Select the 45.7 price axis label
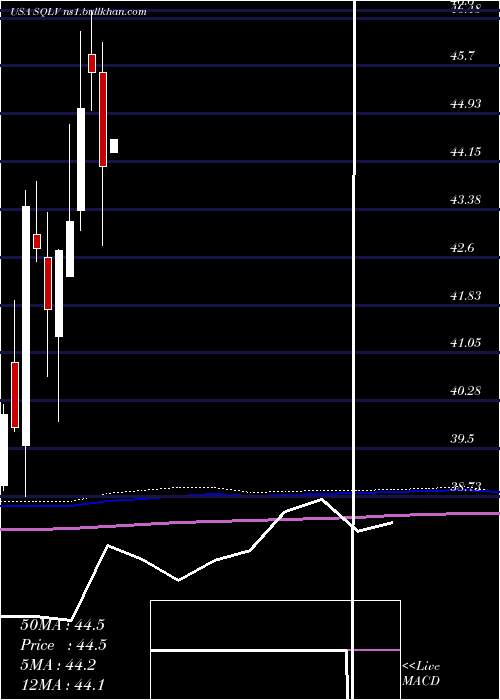 [463, 56]
